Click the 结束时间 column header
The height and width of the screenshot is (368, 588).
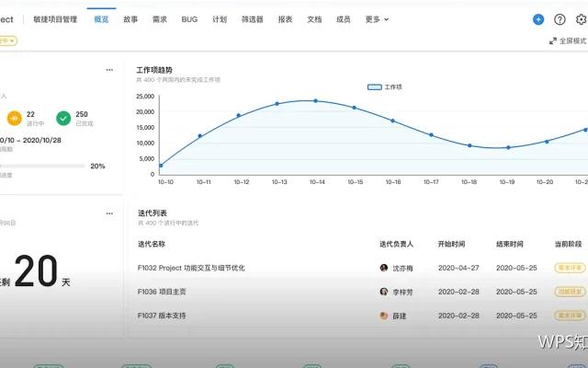[x=510, y=244]
